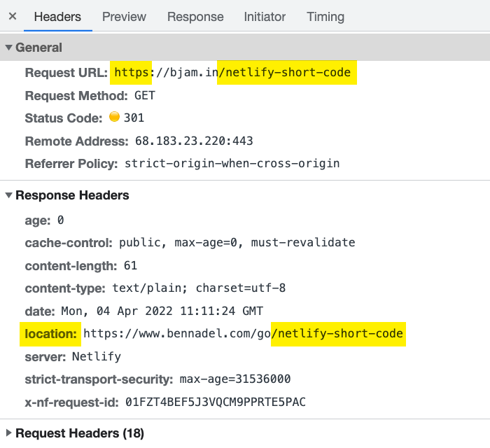Select the x-nf-request-id header value
Viewport: 490px width, 448px height.
pyautogui.click(x=216, y=402)
